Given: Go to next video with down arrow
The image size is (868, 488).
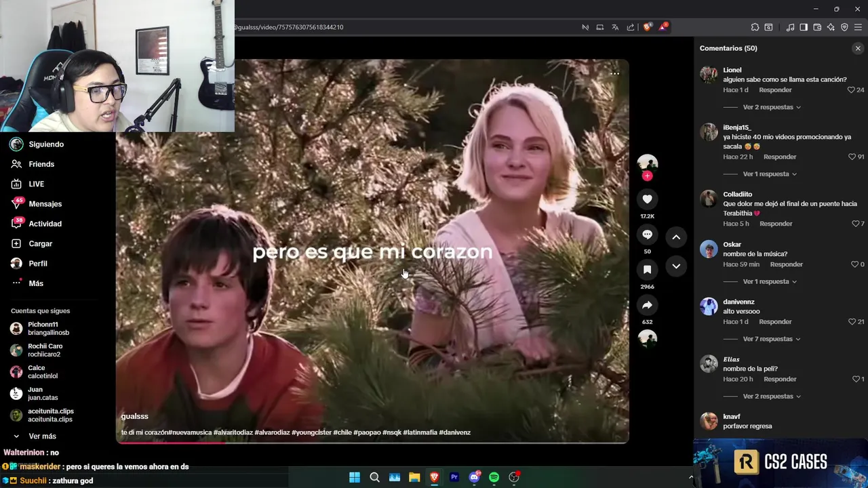Looking at the screenshot, I should (676, 266).
